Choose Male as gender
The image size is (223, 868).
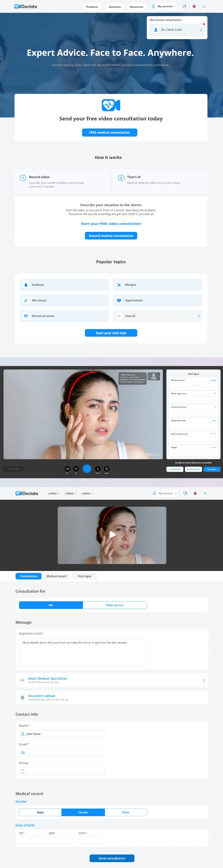tap(40, 812)
